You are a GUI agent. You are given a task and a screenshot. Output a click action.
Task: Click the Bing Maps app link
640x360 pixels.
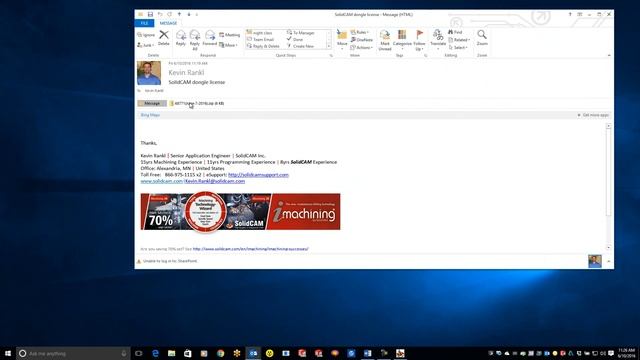[x=150, y=115]
